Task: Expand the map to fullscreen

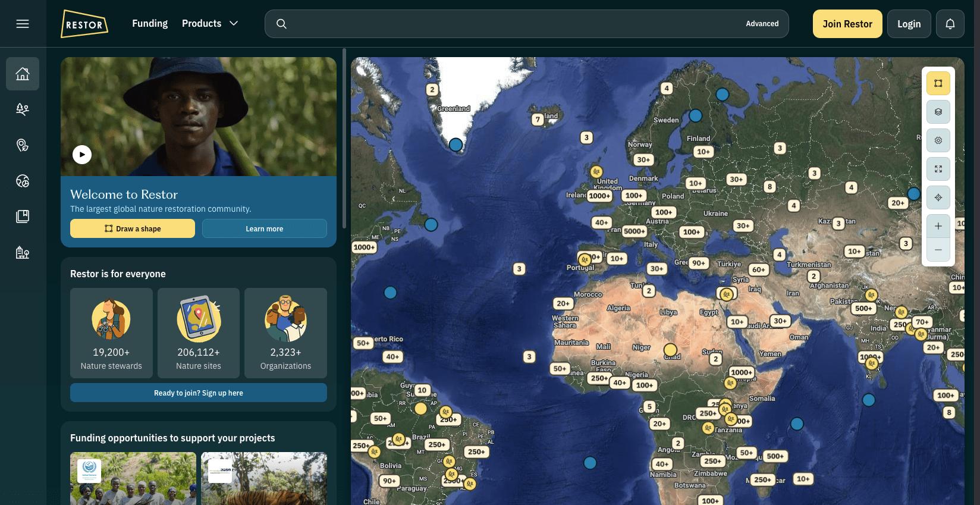Action: [x=938, y=169]
